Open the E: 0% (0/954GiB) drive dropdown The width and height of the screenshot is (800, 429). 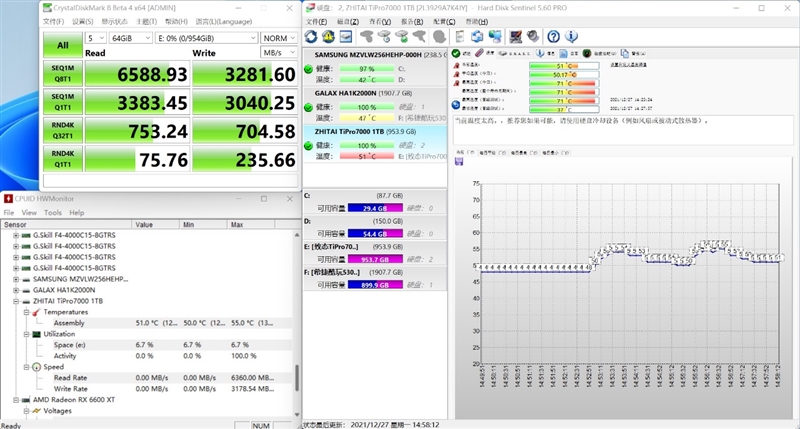pos(206,38)
